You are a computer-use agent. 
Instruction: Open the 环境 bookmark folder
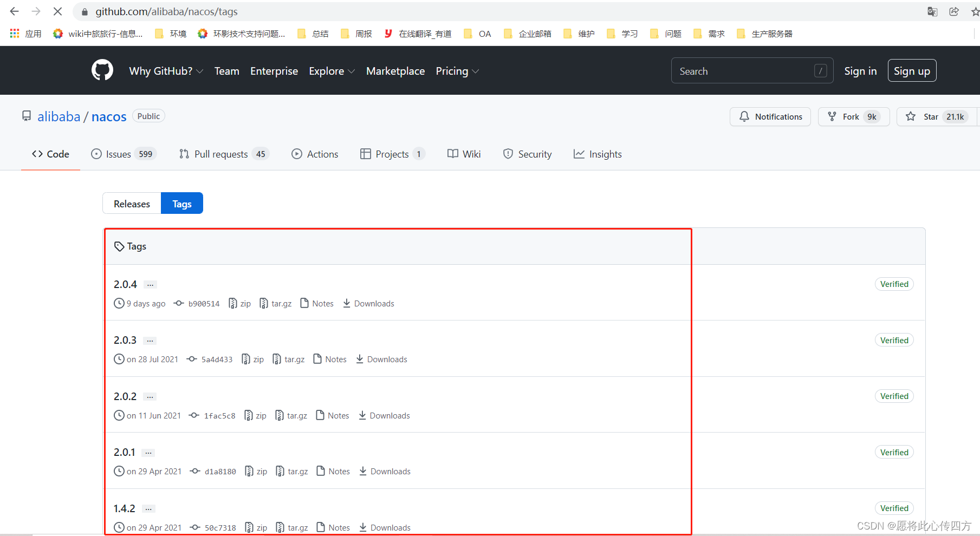171,34
